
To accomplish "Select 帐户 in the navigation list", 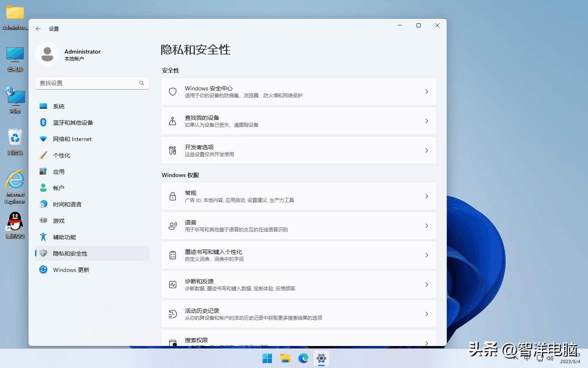I will (58, 188).
